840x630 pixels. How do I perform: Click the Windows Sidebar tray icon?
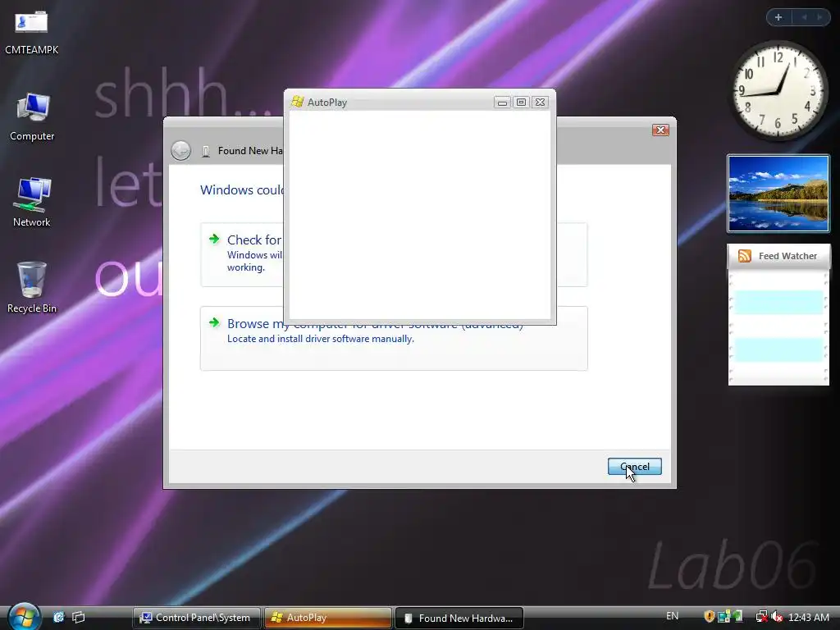(724, 617)
